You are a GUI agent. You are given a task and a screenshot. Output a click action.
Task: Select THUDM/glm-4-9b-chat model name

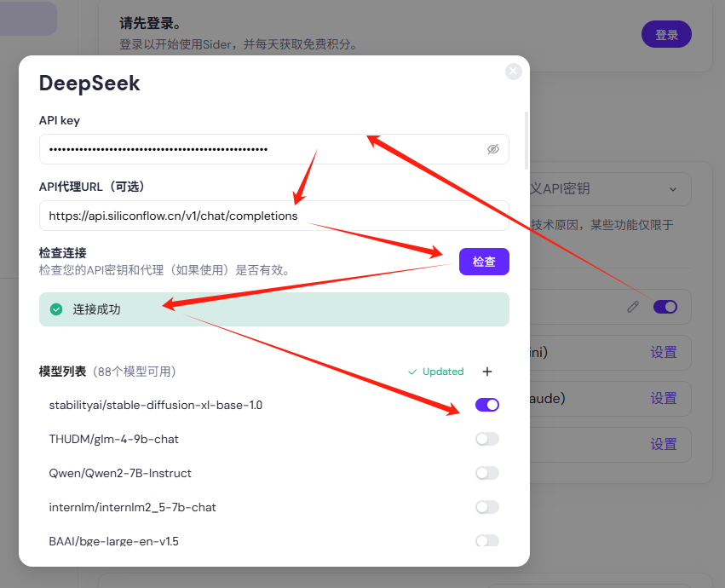(x=114, y=439)
